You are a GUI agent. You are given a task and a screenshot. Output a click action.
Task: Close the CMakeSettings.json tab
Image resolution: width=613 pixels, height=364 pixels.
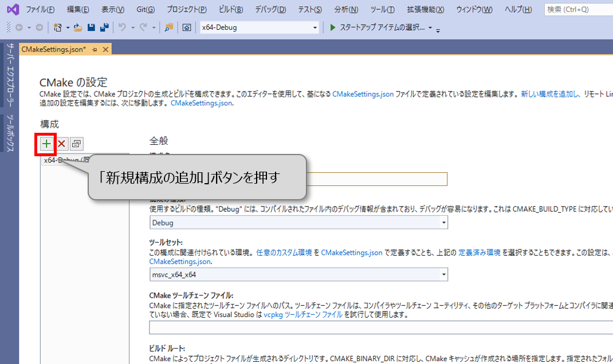point(105,50)
